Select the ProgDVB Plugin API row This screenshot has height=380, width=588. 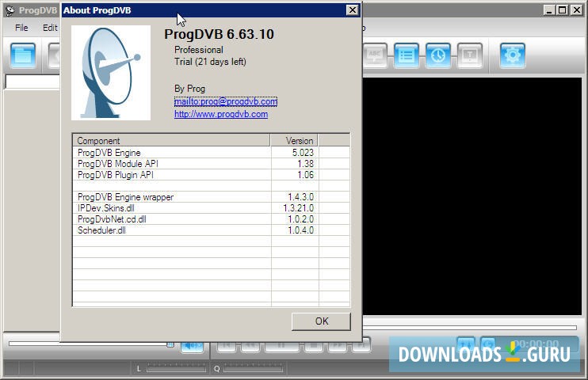tap(211, 175)
